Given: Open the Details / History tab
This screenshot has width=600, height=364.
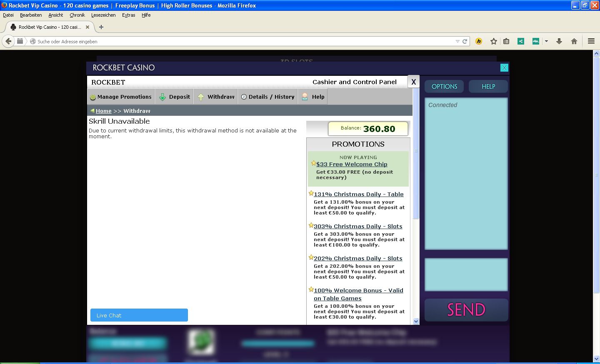Looking at the screenshot, I should (x=267, y=97).
